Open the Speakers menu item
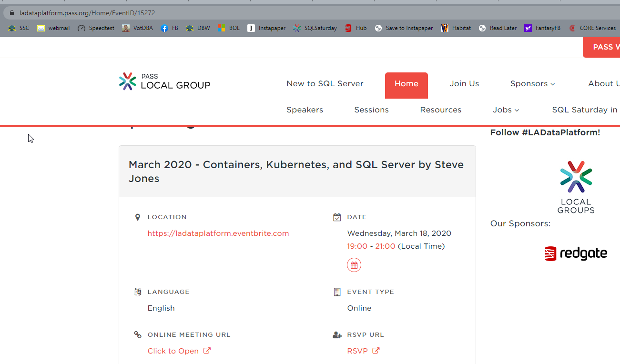The height and width of the screenshot is (364, 620). tap(305, 110)
